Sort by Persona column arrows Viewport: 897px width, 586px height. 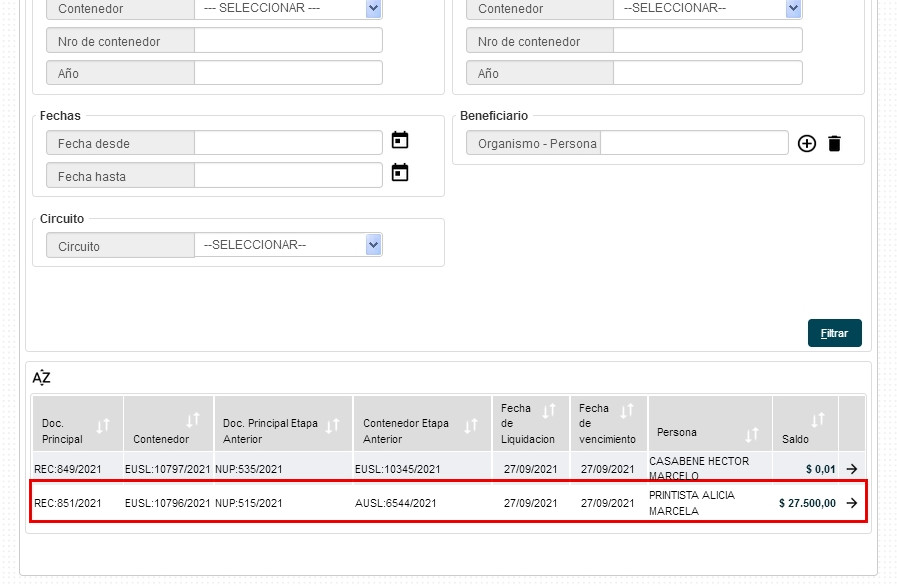coord(752,435)
